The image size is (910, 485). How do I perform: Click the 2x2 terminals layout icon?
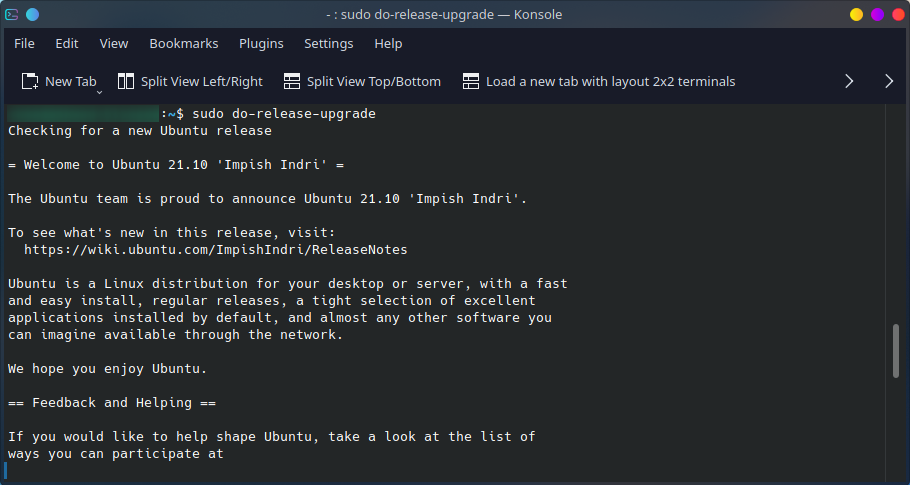[471, 81]
